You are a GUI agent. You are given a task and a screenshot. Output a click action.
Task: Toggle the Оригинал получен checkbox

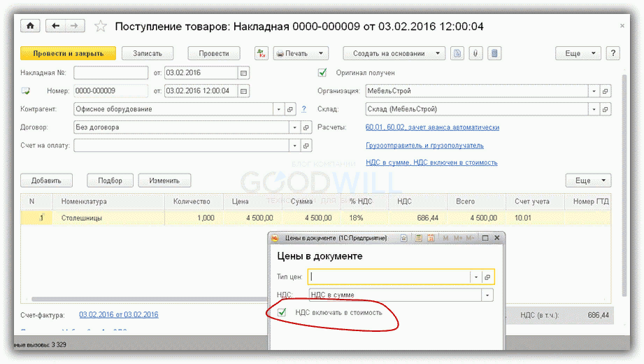coord(322,73)
